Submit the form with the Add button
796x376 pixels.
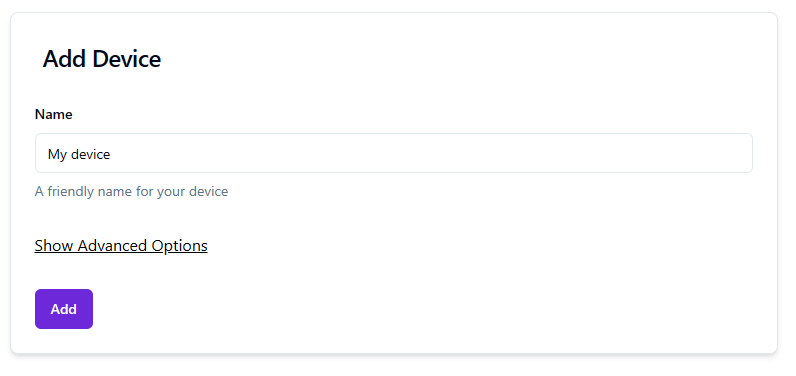[64, 309]
